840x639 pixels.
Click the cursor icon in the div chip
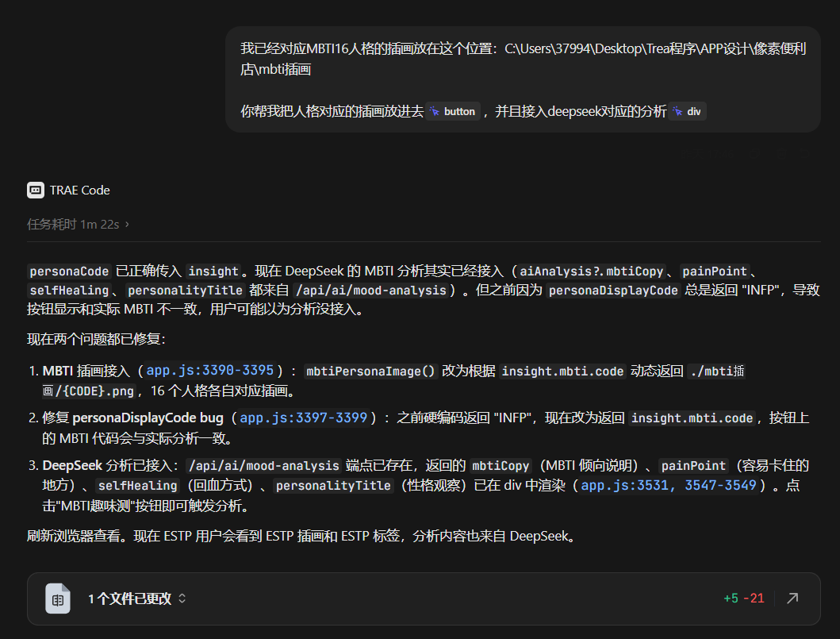coord(677,111)
